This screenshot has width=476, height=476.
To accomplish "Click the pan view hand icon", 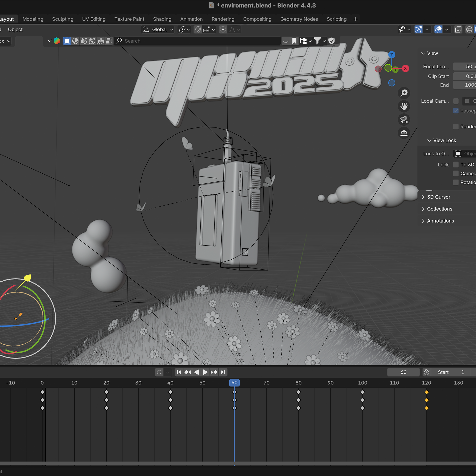I will 404,106.
